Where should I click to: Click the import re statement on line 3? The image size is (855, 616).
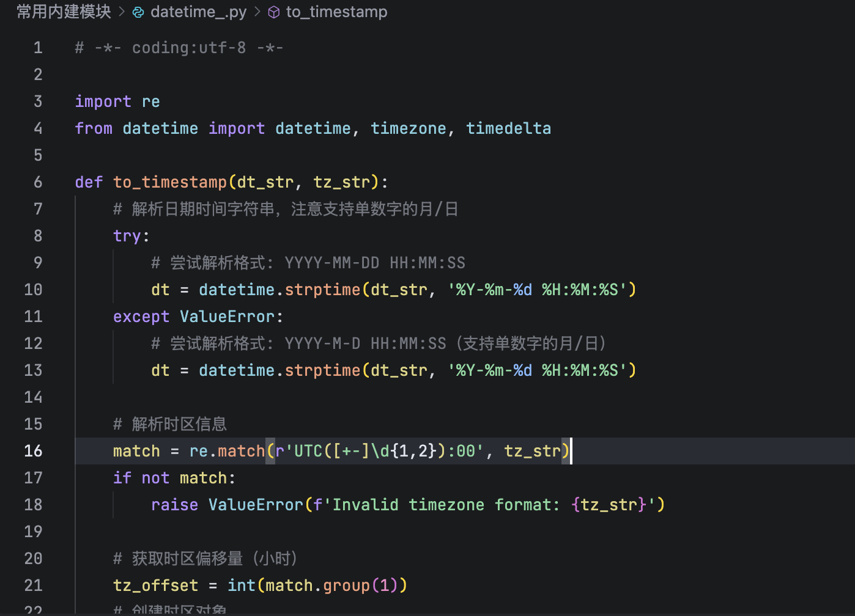tap(117, 101)
